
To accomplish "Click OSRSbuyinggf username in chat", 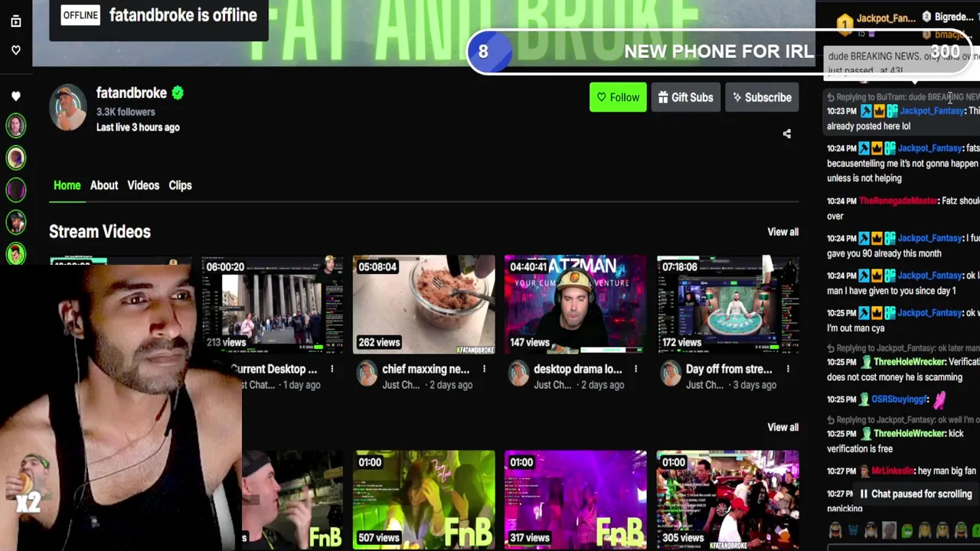I will [x=900, y=399].
